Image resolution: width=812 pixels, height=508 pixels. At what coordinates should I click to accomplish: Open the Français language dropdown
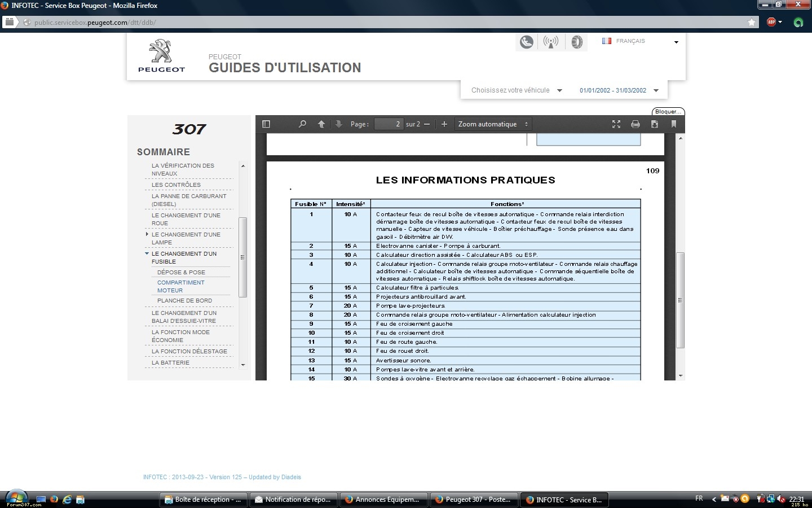640,41
